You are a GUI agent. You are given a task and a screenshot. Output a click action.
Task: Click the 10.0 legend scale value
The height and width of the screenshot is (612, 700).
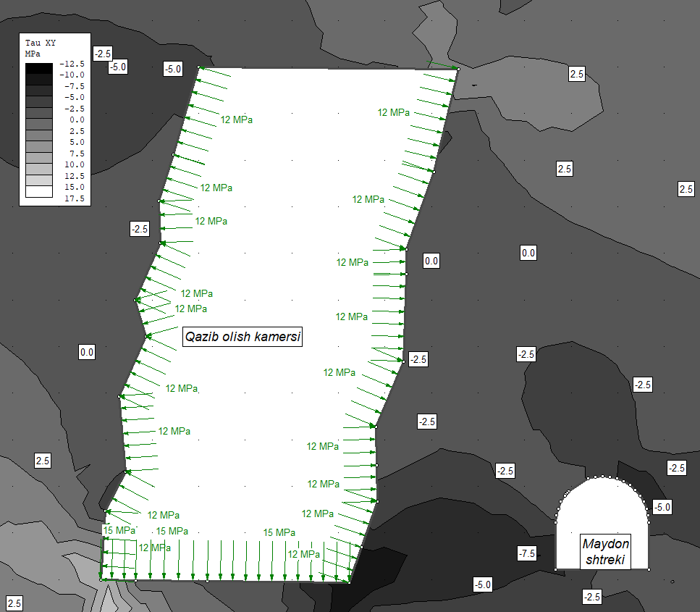(x=74, y=165)
